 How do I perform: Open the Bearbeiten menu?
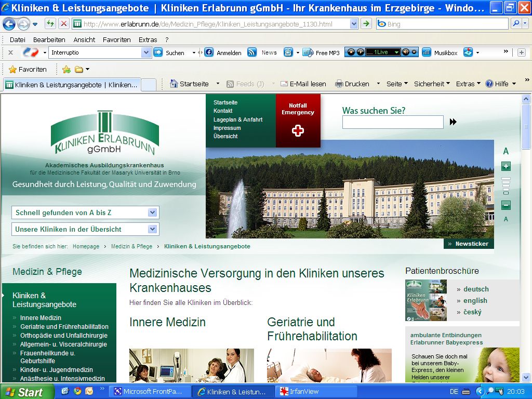(49, 39)
